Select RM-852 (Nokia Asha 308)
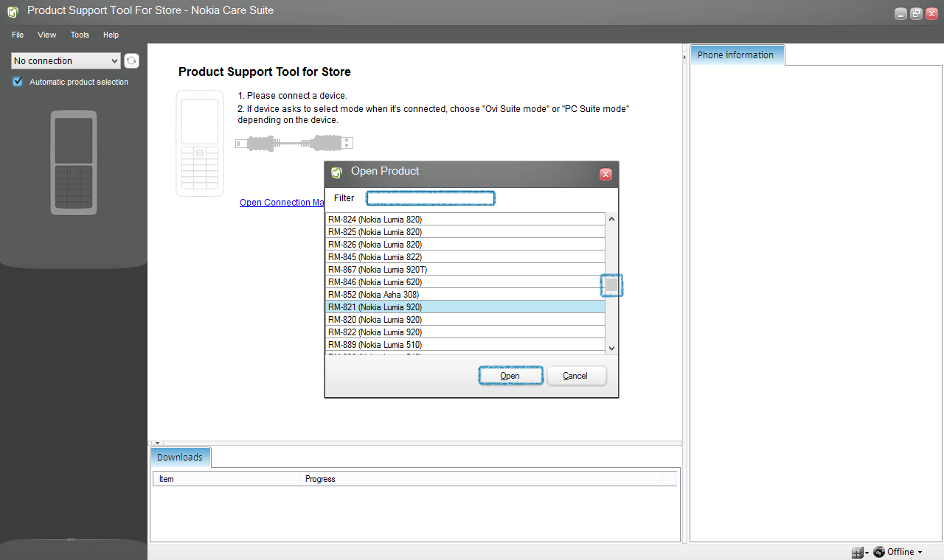 click(x=465, y=295)
